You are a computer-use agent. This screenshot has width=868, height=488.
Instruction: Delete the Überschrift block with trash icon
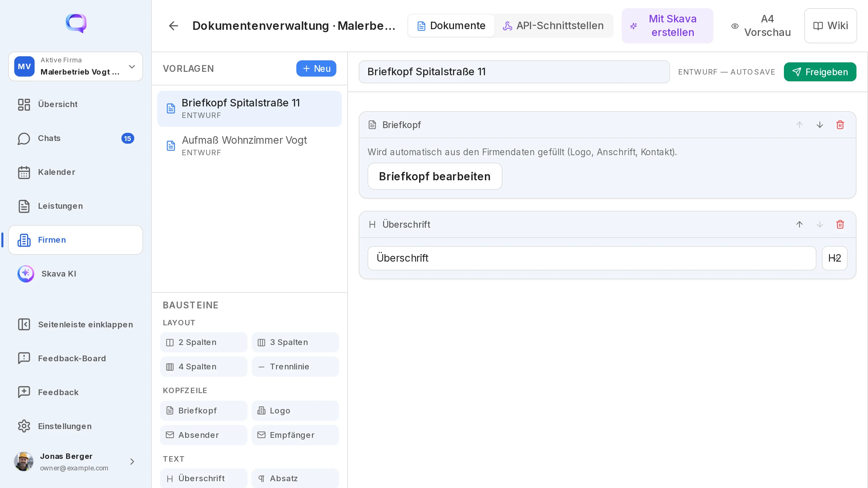[x=840, y=224]
